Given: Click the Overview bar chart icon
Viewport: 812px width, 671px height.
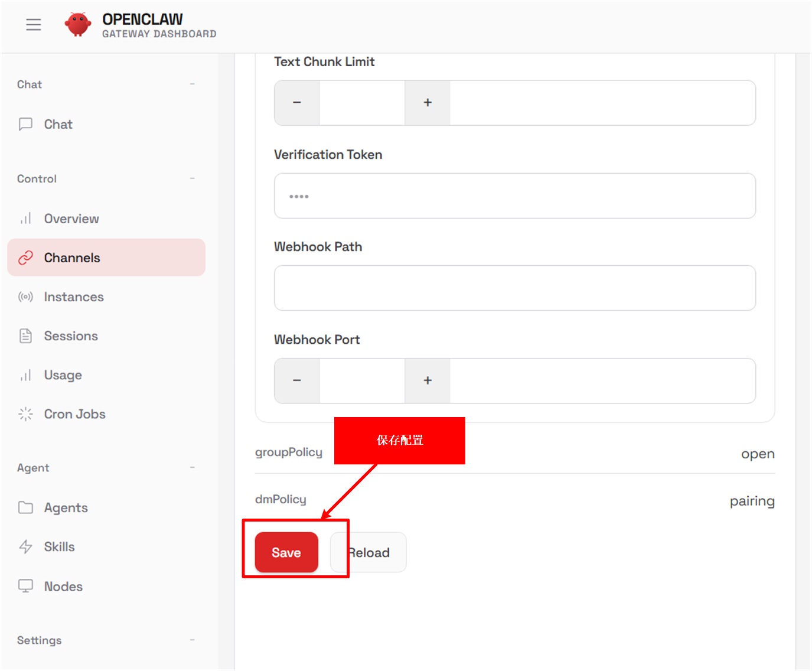Looking at the screenshot, I should coord(25,219).
